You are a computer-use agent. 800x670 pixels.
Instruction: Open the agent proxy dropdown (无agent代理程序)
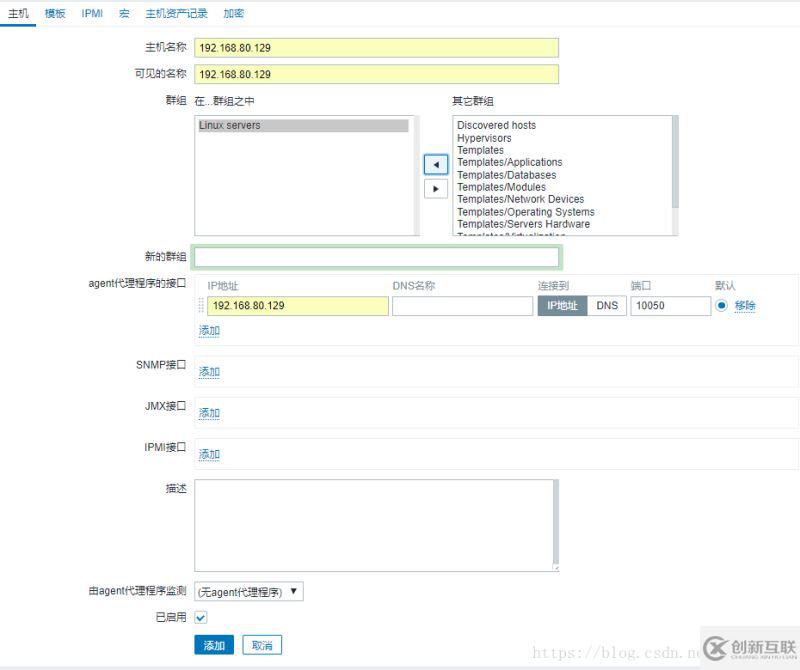pos(248,591)
